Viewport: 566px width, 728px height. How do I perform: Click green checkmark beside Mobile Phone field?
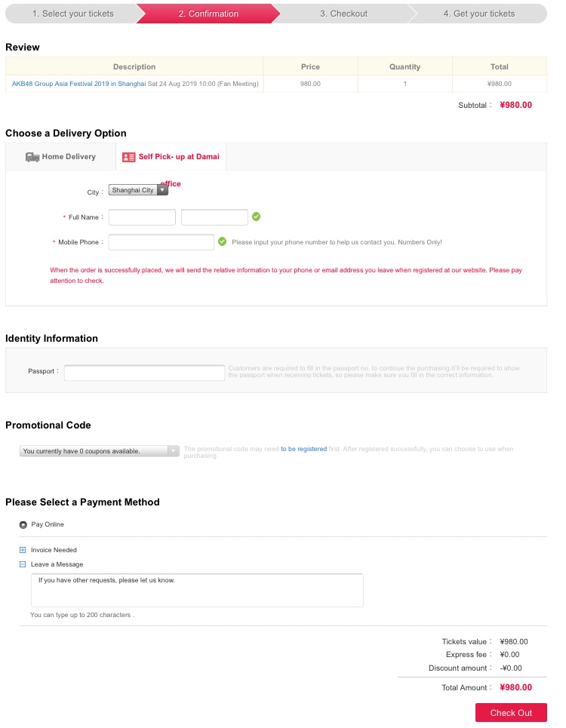(x=223, y=241)
